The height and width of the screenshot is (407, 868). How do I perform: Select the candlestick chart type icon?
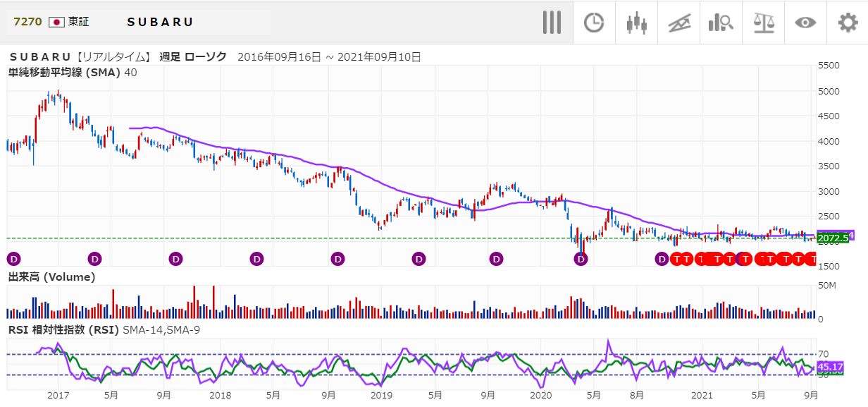pos(637,22)
